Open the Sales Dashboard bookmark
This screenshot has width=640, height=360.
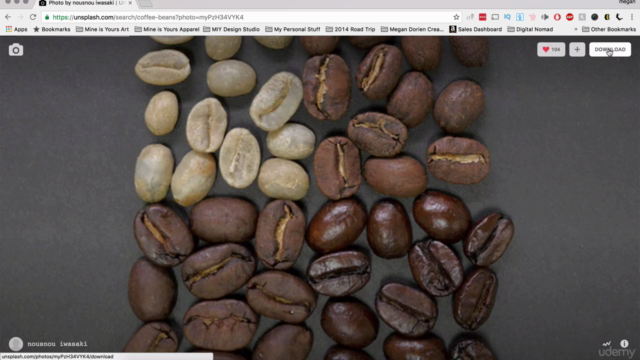coord(476,29)
